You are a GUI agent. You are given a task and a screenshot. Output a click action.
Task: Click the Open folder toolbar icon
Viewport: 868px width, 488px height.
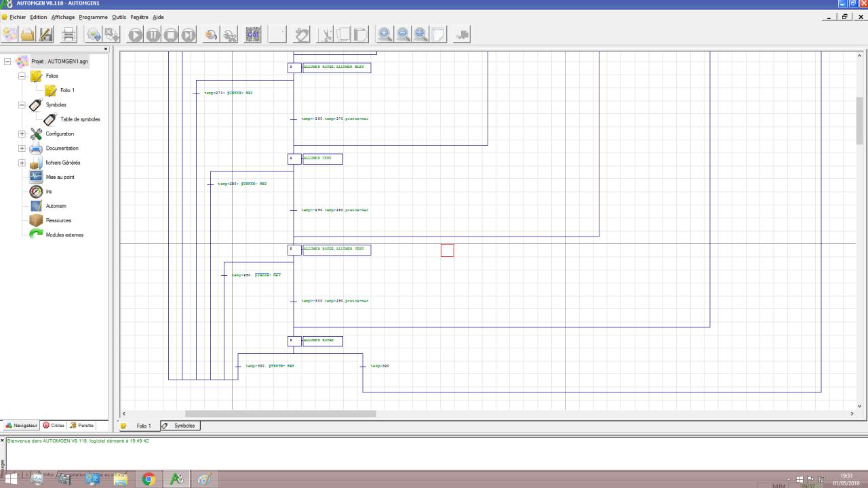click(x=28, y=34)
